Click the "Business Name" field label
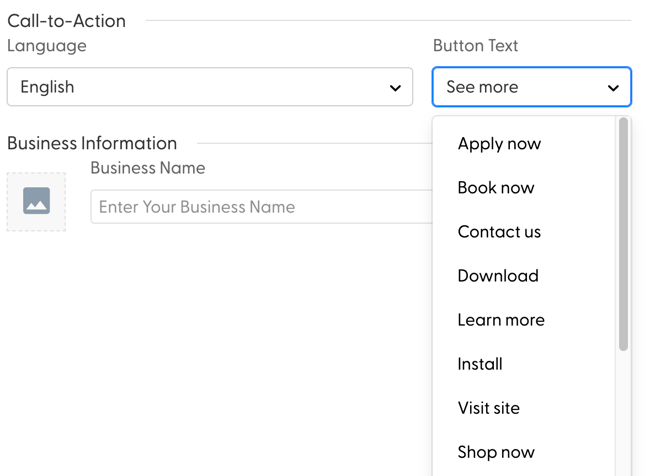Screen dimensions: 650x476 click(148, 168)
